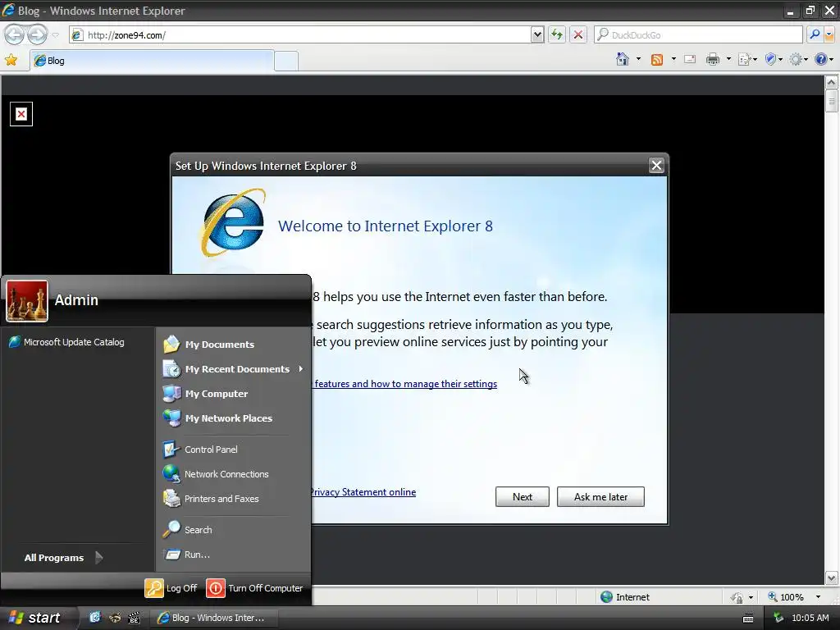The width and height of the screenshot is (840, 630).
Task: Expand All Programs list
Action: (64, 558)
